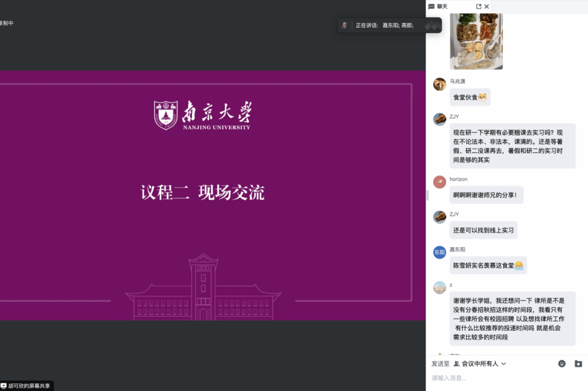Pop out the chat panel into window
The width and height of the screenshot is (588, 391).
coord(478,6)
